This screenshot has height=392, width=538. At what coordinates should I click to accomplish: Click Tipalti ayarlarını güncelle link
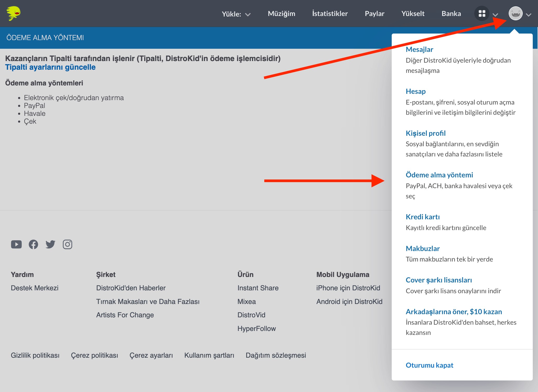pos(50,67)
